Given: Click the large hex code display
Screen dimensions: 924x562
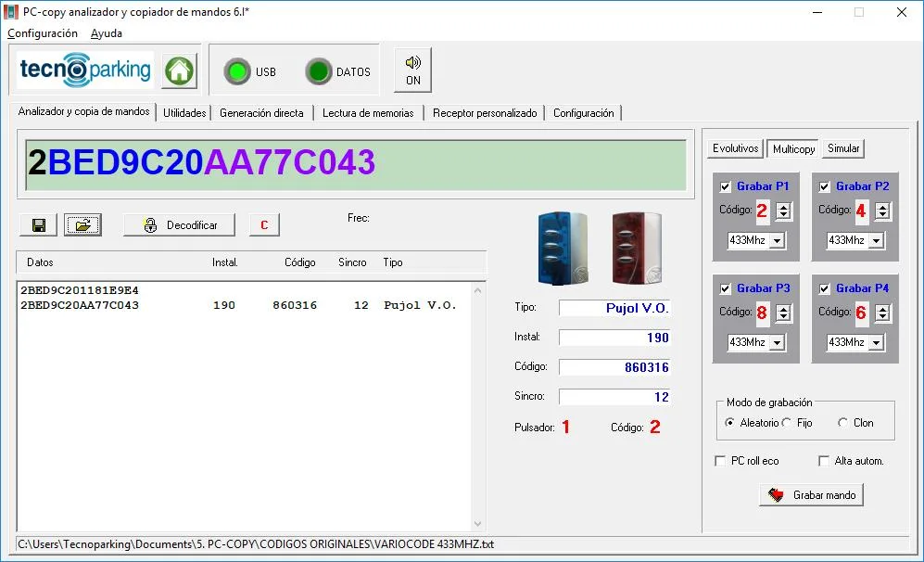Looking at the screenshot, I should click(x=356, y=164).
